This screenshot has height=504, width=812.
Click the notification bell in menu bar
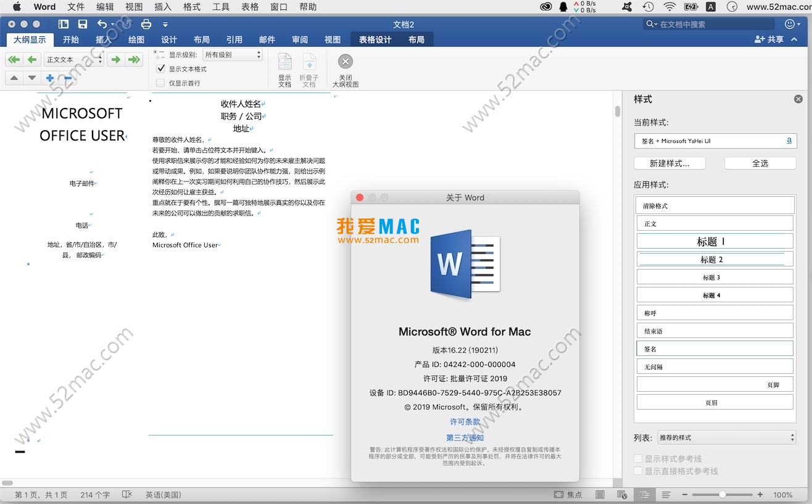coord(563,7)
